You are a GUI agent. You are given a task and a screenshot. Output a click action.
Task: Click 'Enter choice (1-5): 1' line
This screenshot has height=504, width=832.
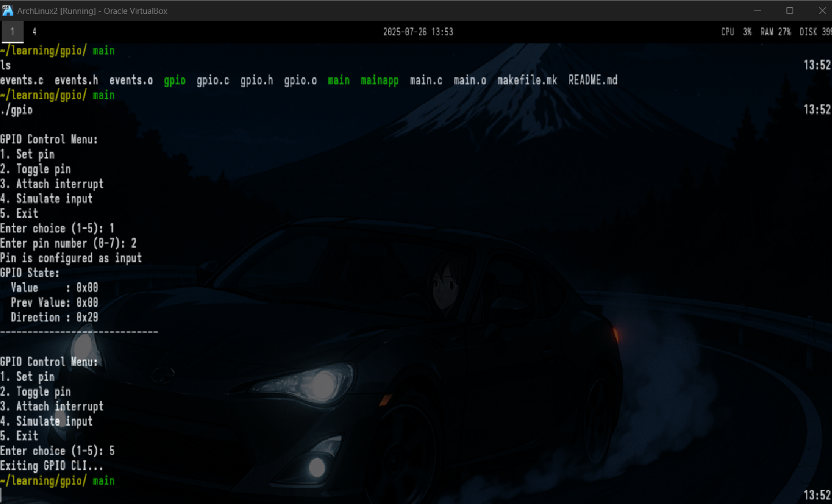[57, 228]
